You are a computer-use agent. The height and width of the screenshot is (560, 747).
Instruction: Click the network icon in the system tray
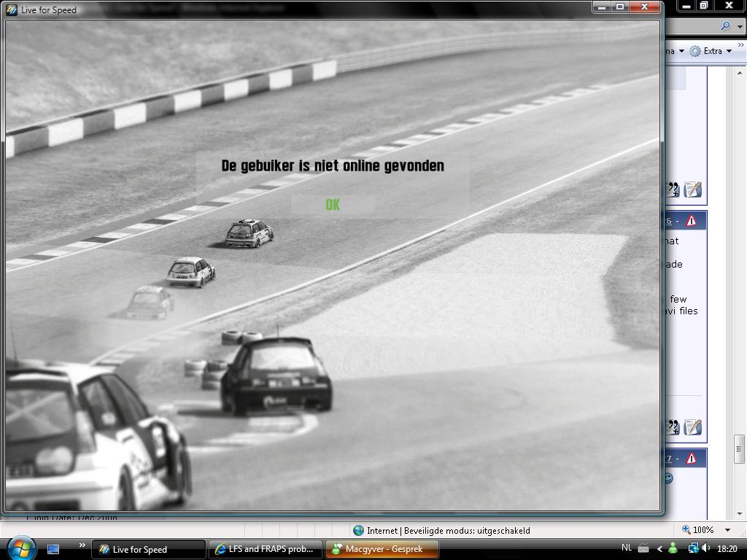(693, 548)
